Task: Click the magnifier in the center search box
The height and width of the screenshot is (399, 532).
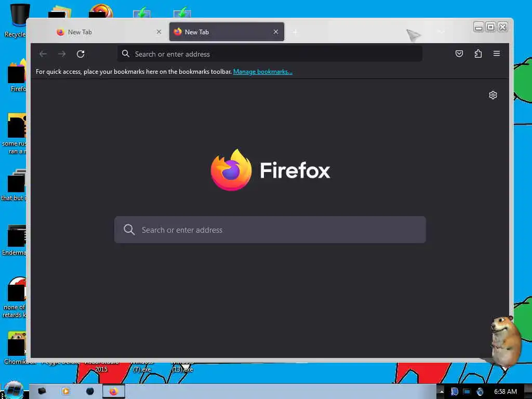Action: (129, 230)
